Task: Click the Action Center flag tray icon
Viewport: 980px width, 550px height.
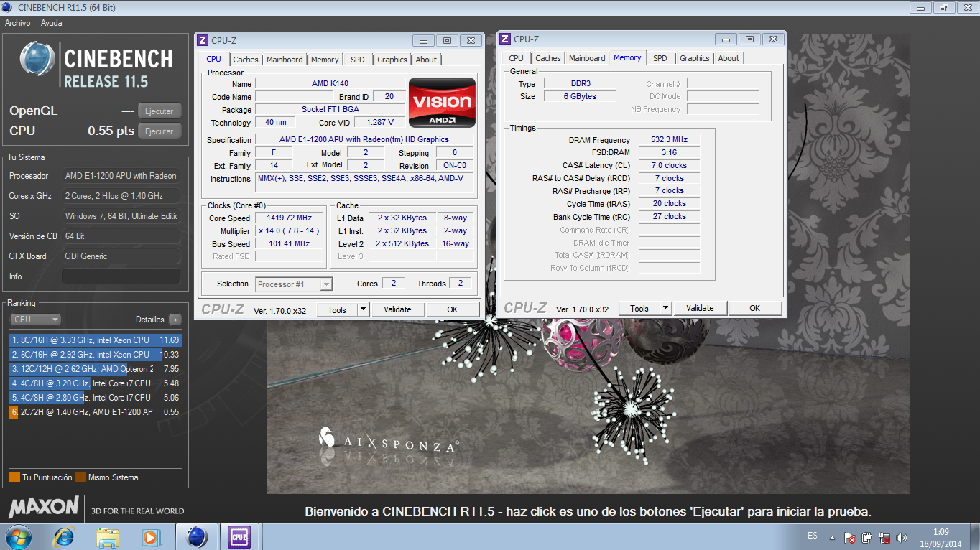Action: pos(850,537)
